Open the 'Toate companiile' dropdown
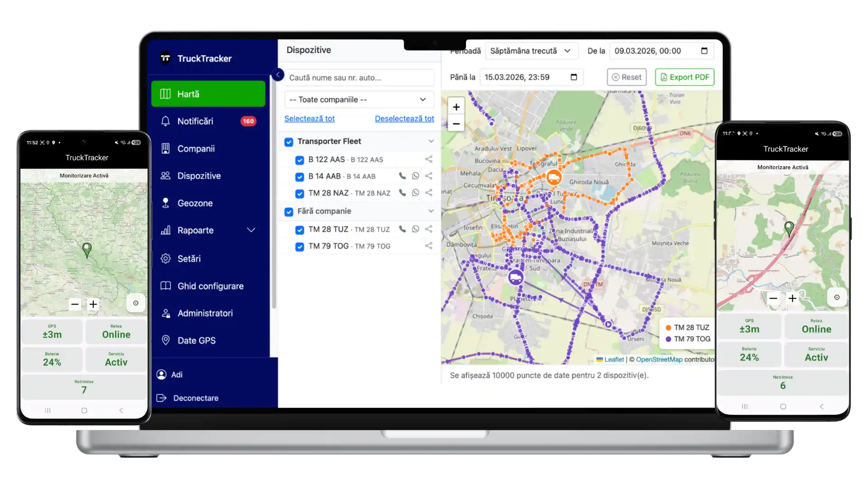The image size is (868, 488). pyautogui.click(x=359, y=99)
